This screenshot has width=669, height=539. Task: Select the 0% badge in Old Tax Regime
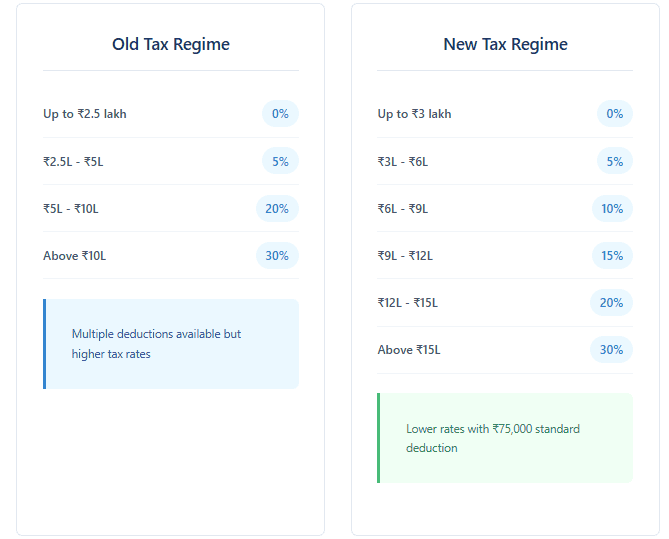coord(280,114)
